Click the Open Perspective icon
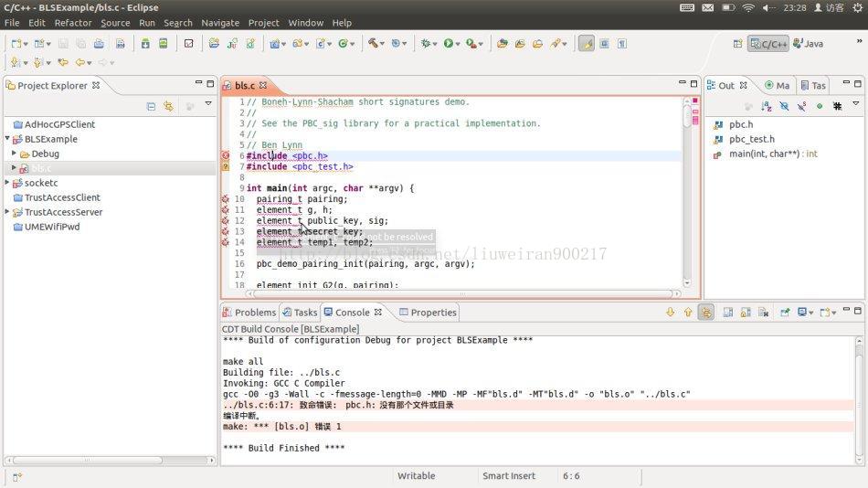 737,44
